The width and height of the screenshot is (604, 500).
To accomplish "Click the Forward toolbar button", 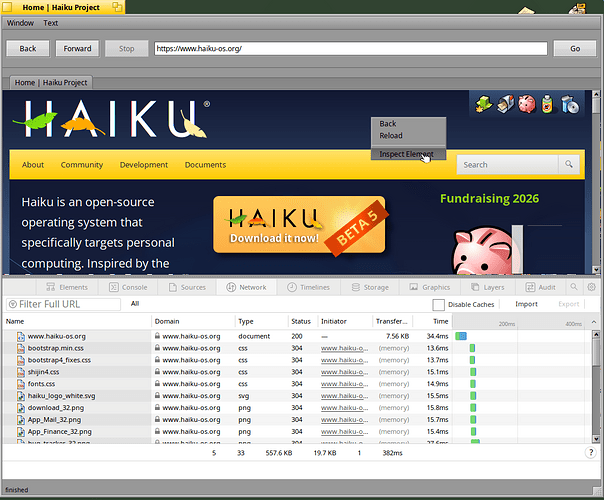I will point(77,49).
